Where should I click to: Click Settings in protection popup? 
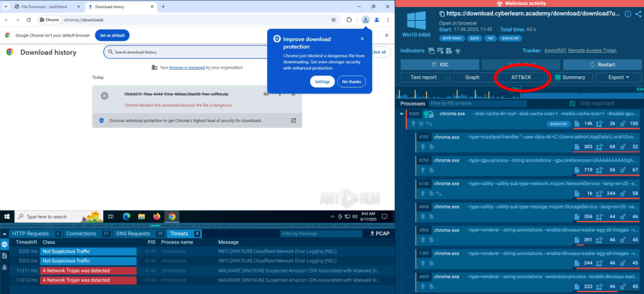tap(323, 82)
